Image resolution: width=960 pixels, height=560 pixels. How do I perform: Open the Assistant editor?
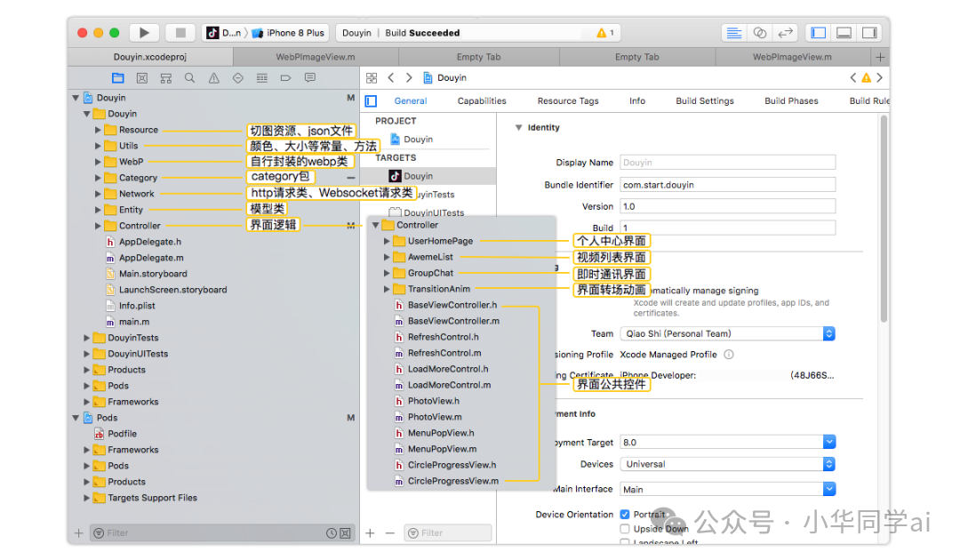pos(759,33)
